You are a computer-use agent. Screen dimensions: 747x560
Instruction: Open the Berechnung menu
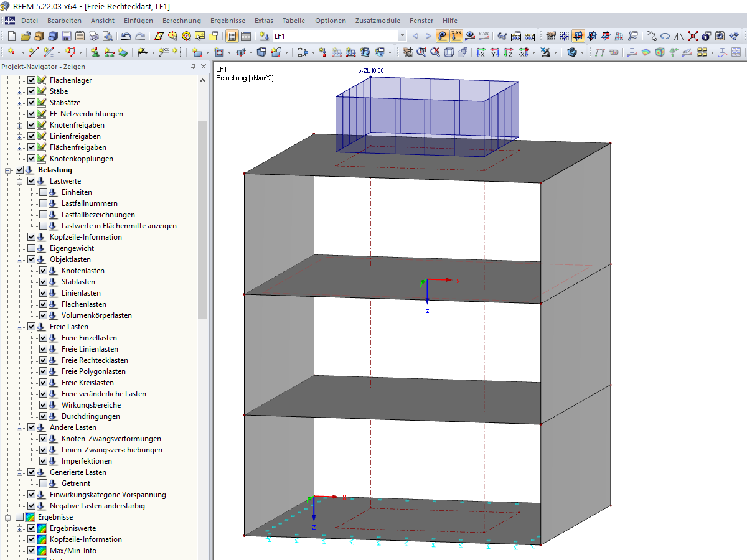click(x=182, y=21)
